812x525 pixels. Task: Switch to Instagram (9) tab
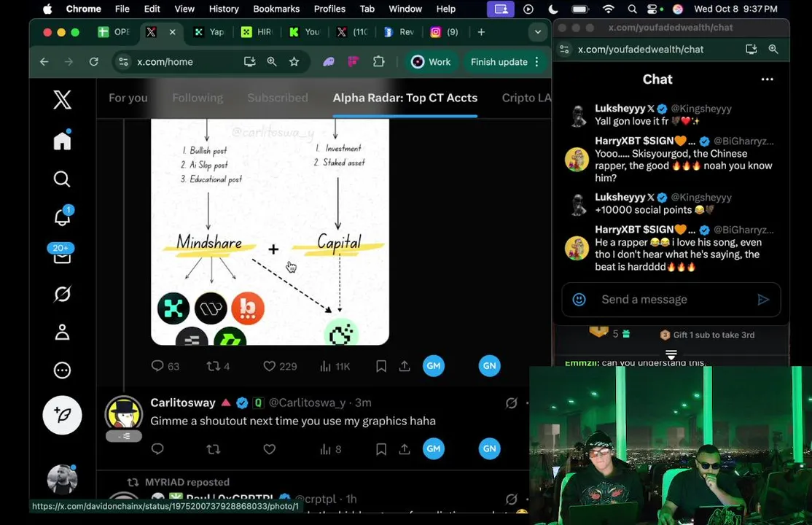pyautogui.click(x=445, y=32)
